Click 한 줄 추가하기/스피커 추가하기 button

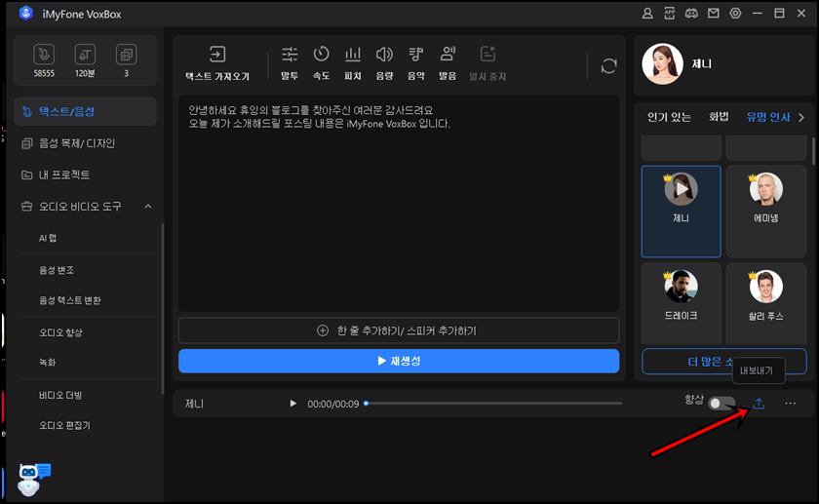pos(399,330)
